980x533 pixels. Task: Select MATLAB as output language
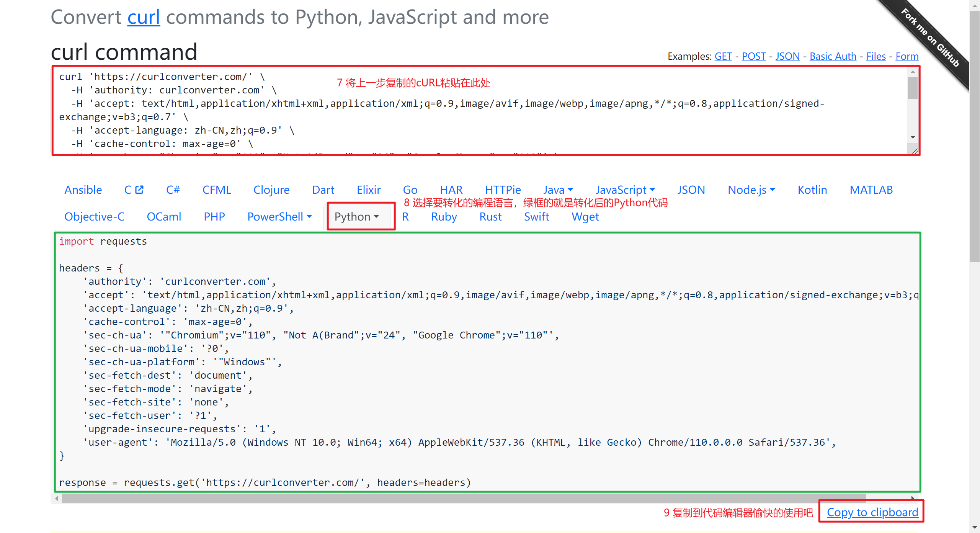[x=871, y=190]
